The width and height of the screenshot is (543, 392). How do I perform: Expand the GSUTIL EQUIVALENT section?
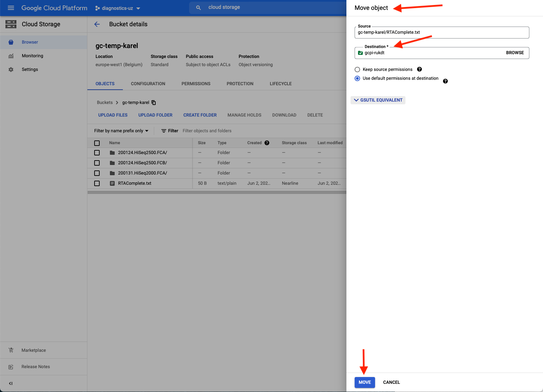pyautogui.click(x=378, y=100)
